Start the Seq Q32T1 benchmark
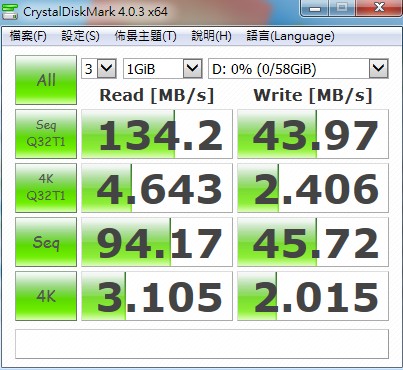This screenshot has width=403, height=370. click(x=46, y=134)
